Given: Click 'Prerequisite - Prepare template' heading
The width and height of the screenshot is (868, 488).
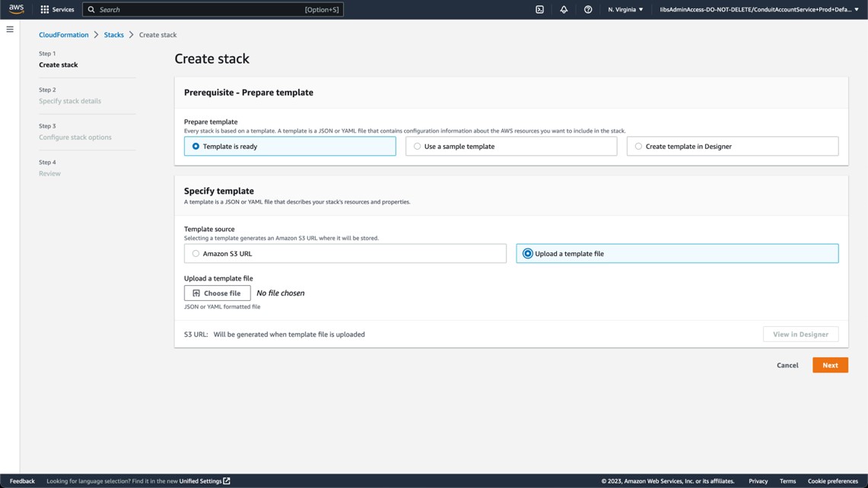Looking at the screenshot, I should [x=249, y=93].
